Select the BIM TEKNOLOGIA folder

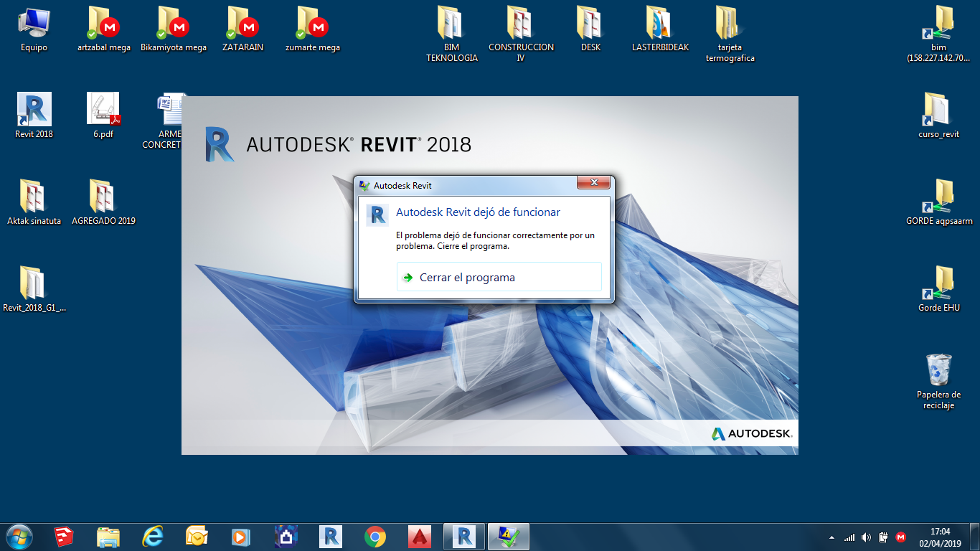pos(452,34)
